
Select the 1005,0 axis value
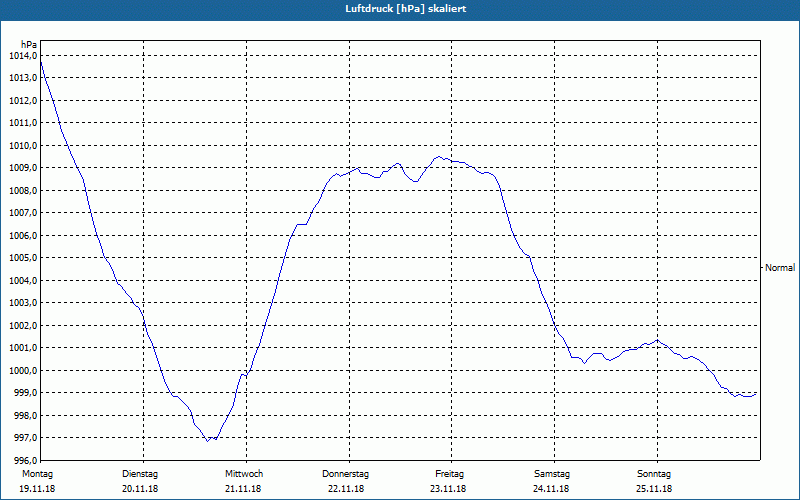(23, 258)
